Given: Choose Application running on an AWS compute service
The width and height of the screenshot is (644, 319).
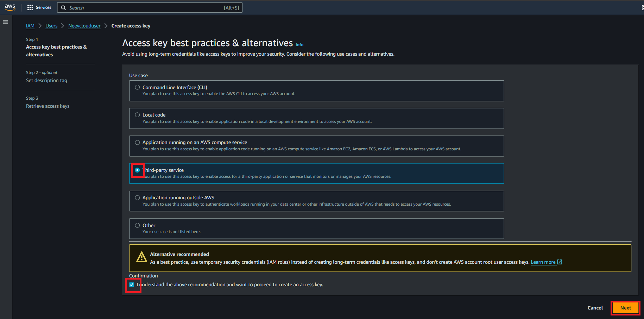Looking at the screenshot, I should pyautogui.click(x=137, y=143).
